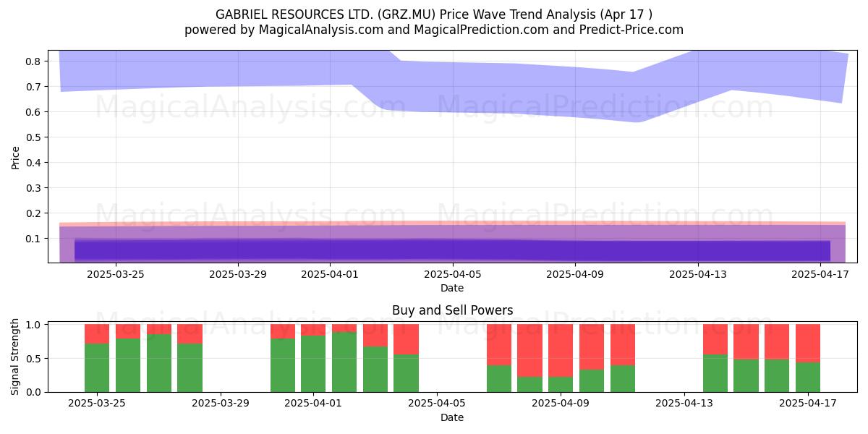This screenshot has height=434, width=868.
Task: Click the 2025-04-01 date tick in Buy and Sell Powers chart
Action: coord(313,404)
